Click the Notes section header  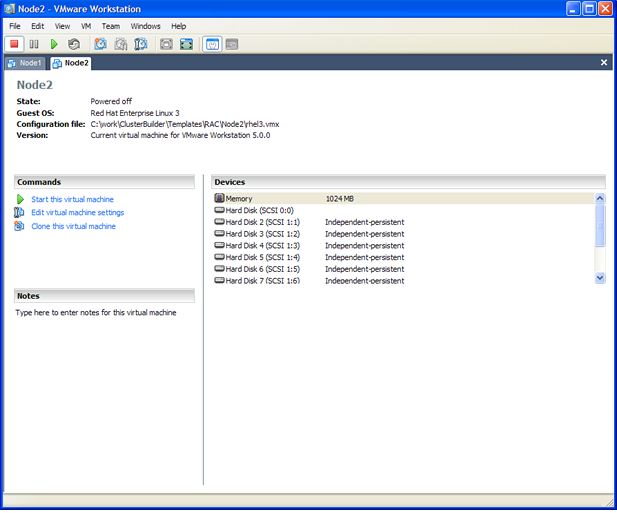(x=104, y=296)
